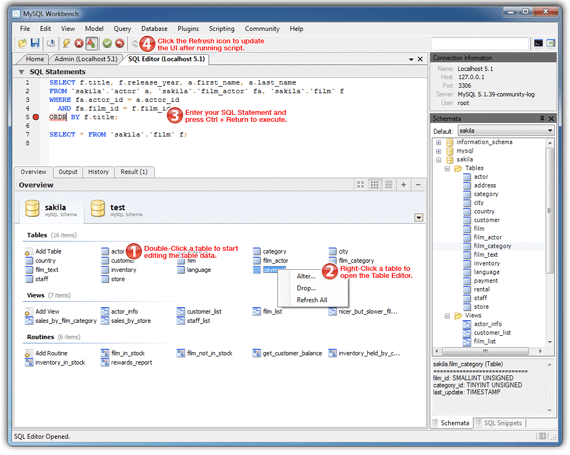Open the File menu
570x455 pixels.
click(25, 29)
